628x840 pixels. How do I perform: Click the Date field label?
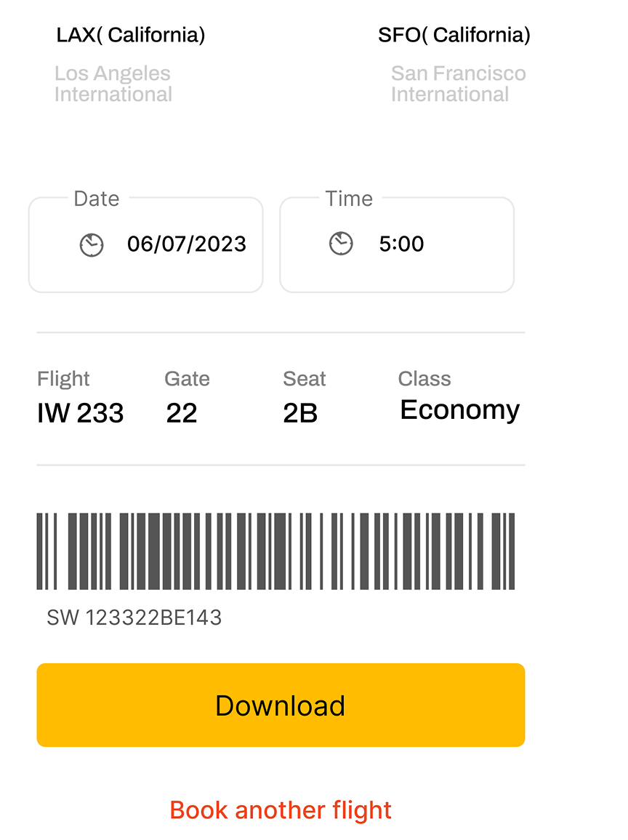pyautogui.click(x=97, y=199)
